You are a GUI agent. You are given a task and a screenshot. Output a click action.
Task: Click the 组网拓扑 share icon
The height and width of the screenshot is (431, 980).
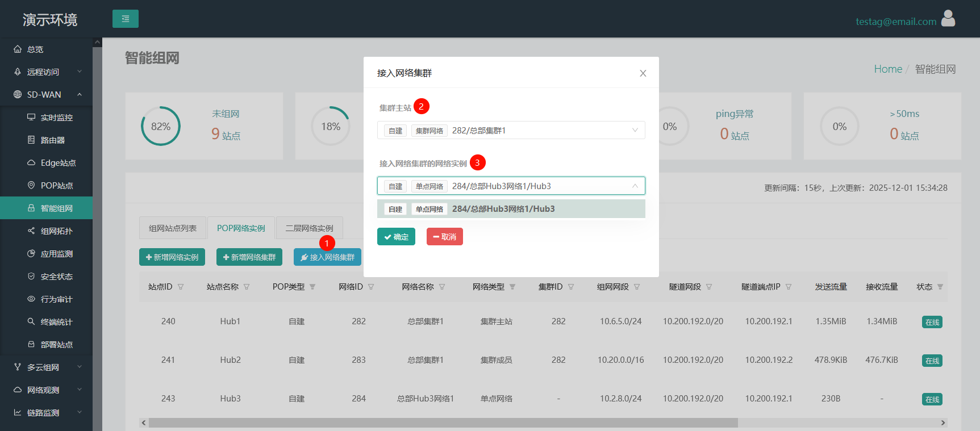pos(31,231)
